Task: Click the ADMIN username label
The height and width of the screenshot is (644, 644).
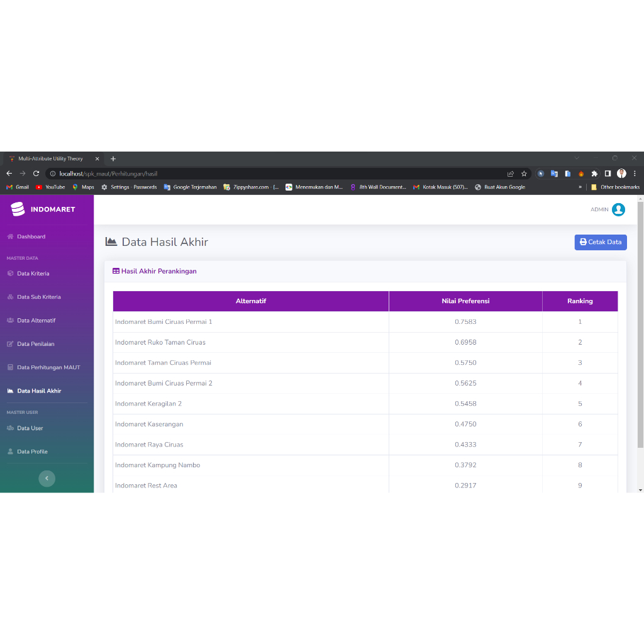Action: pos(599,209)
